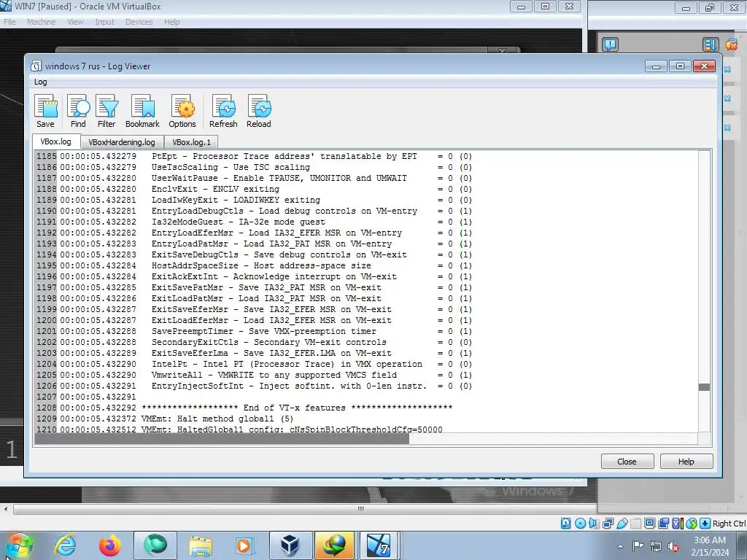Viewport: 747px width, 560px height.
Task: Open the Machine menu of the VirtualBox window
Action: click(x=41, y=22)
